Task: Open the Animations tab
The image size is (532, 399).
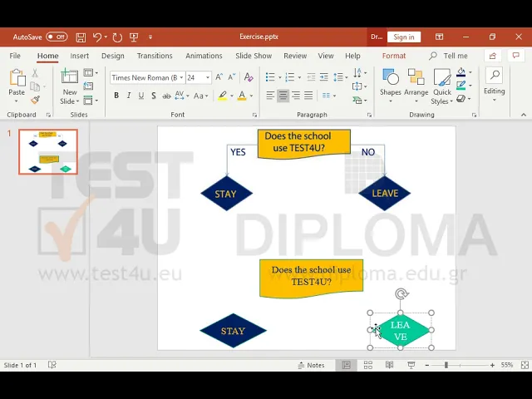Action: pos(204,56)
